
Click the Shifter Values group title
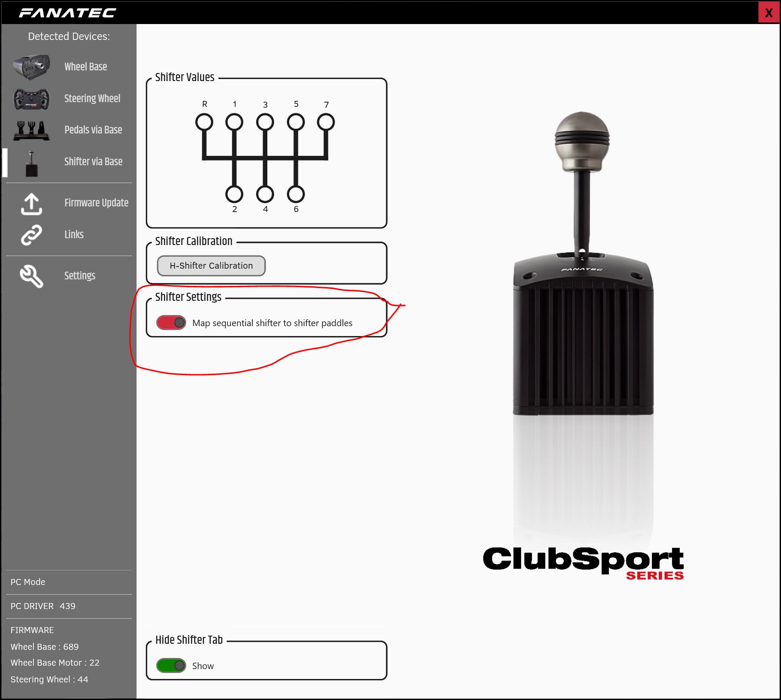tap(185, 77)
